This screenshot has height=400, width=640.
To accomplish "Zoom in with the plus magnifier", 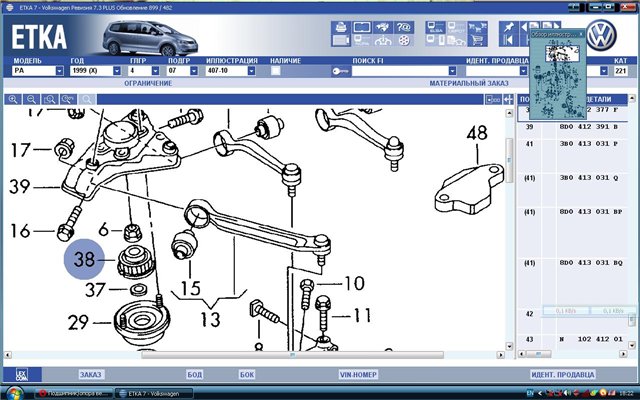I will click(13, 99).
